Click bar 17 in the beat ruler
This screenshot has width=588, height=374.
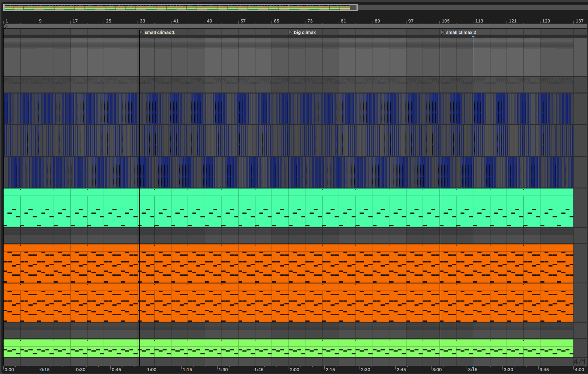coord(75,21)
